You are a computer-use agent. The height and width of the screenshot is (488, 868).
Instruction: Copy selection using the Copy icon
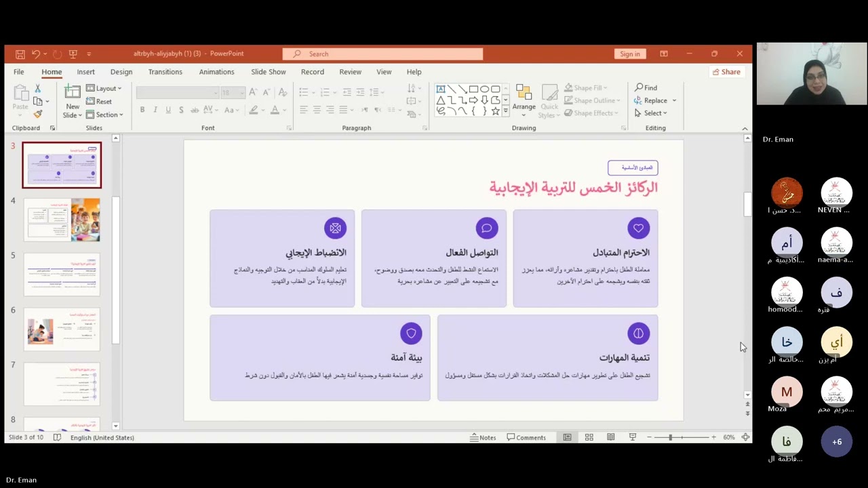[x=38, y=102]
